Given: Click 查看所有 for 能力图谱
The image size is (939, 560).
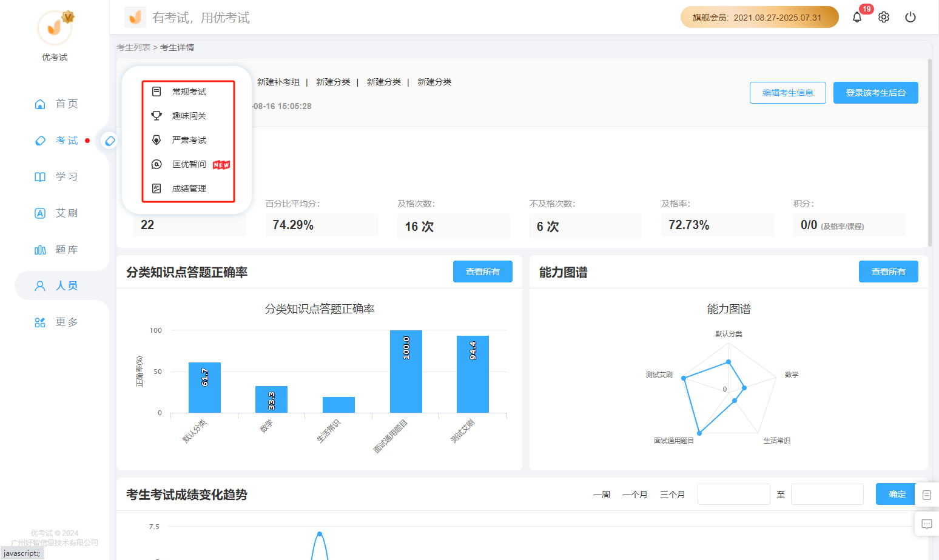Looking at the screenshot, I should [888, 272].
